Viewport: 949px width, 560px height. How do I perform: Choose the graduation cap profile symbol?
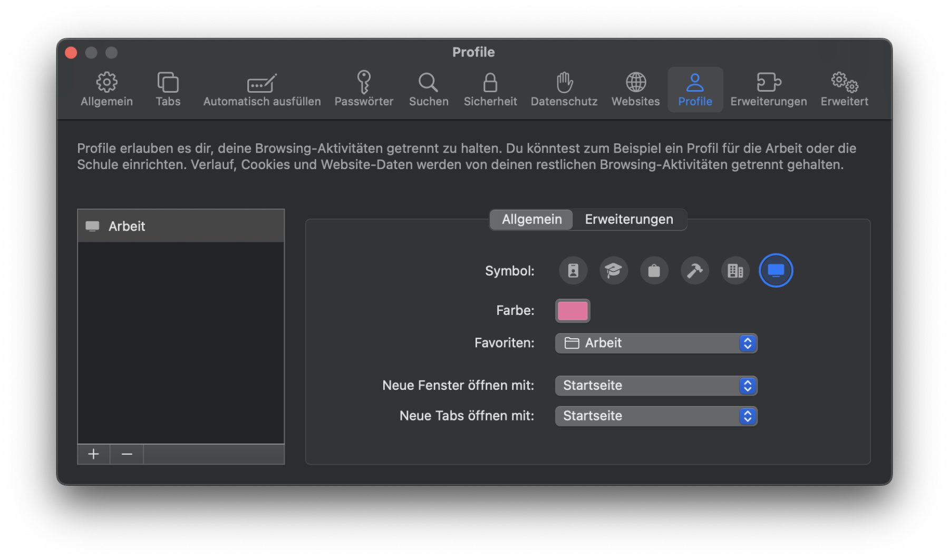614,271
